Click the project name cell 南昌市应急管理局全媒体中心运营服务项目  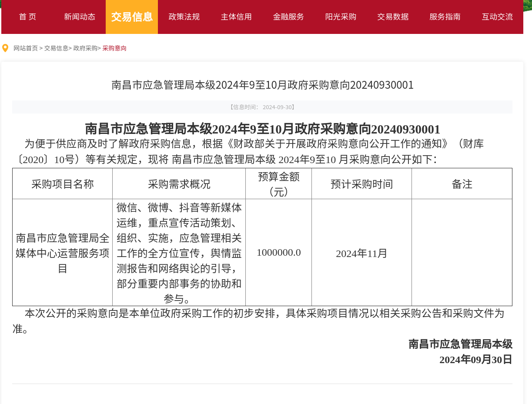[x=63, y=253]
